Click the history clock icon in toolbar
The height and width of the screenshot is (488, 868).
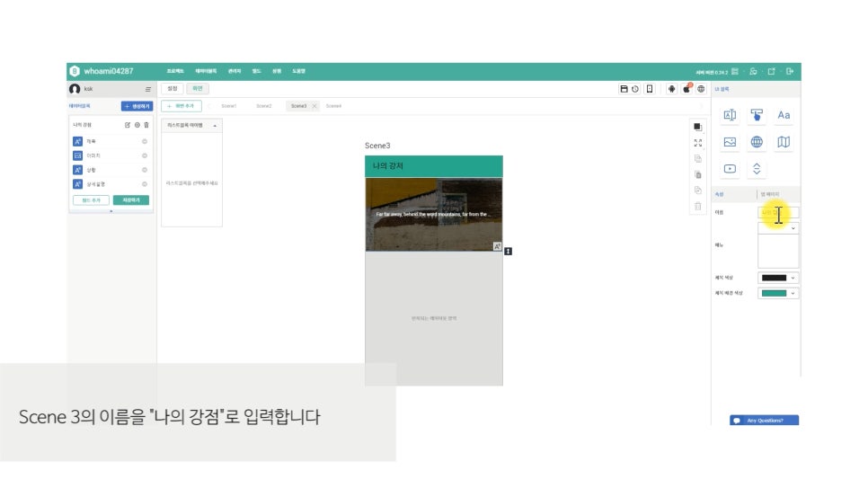(x=635, y=89)
